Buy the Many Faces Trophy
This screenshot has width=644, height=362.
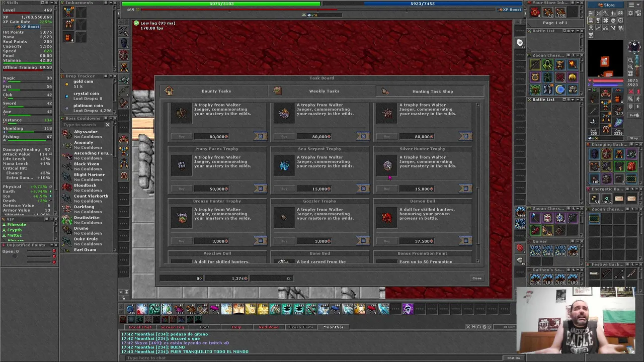182,189
